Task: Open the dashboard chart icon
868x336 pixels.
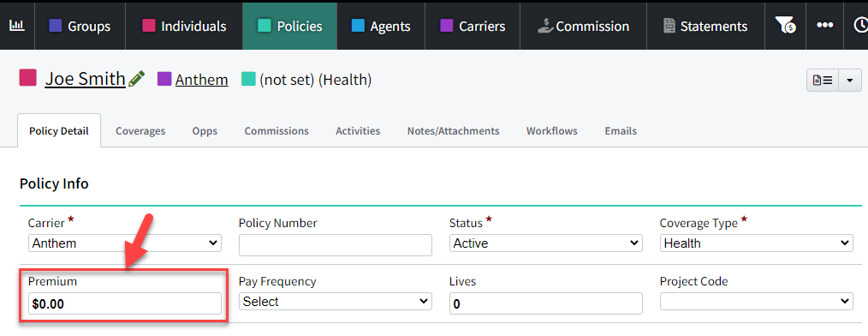Action: coord(17,26)
